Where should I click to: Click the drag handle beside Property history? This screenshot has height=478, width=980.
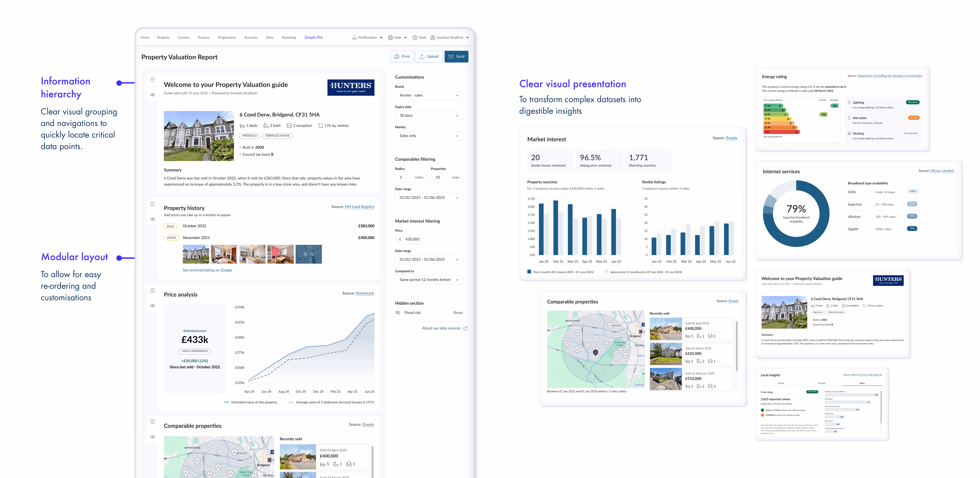[x=153, y=204]
